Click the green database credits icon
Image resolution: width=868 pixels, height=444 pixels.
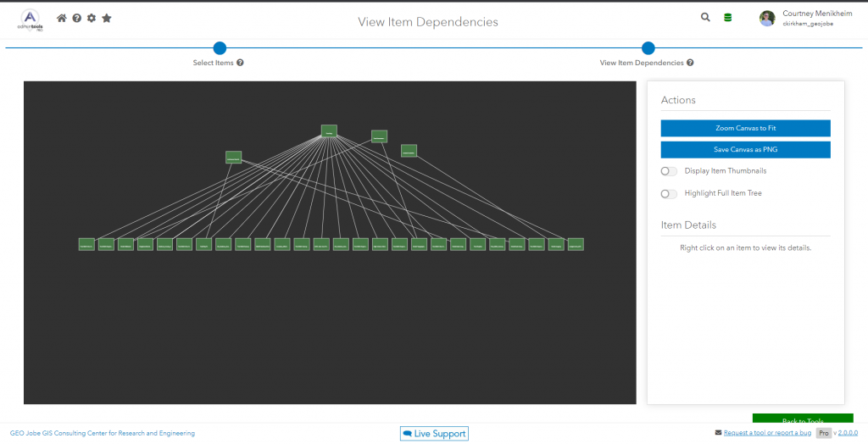[x=727, y=18]
